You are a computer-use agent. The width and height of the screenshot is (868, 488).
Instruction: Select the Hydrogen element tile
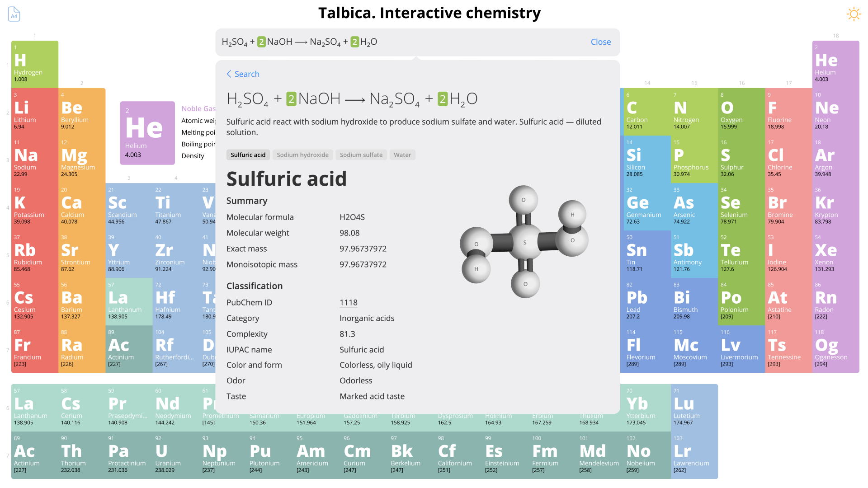pos(35,65)
